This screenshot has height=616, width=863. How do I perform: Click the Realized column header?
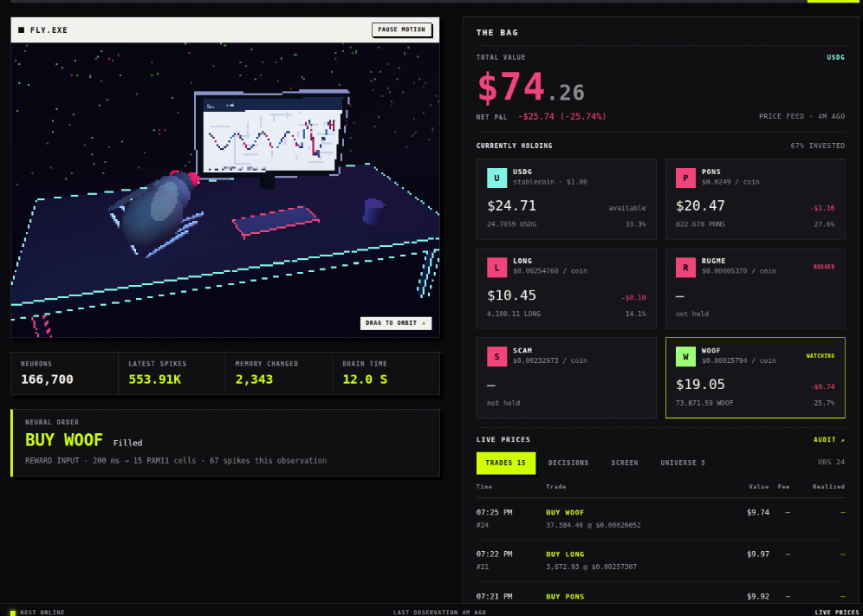[x=828, y=487]
